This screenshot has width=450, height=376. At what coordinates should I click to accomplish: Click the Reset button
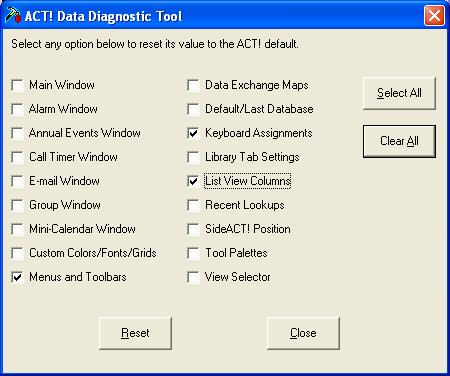pyautogui.click(x=135, y=333)
